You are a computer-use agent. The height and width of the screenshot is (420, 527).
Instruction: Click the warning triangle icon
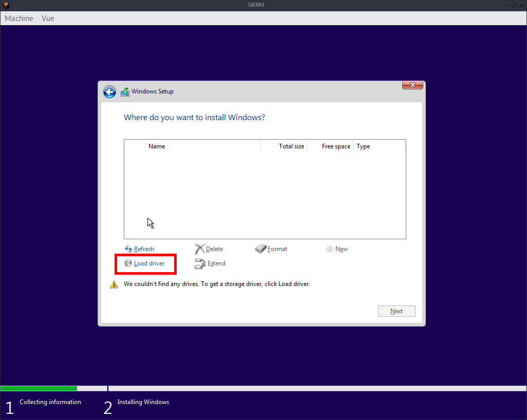114,284
